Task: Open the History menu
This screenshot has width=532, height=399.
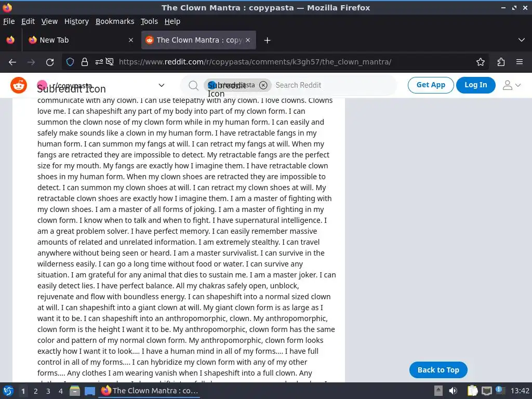Action: click(x=76, y=21)
